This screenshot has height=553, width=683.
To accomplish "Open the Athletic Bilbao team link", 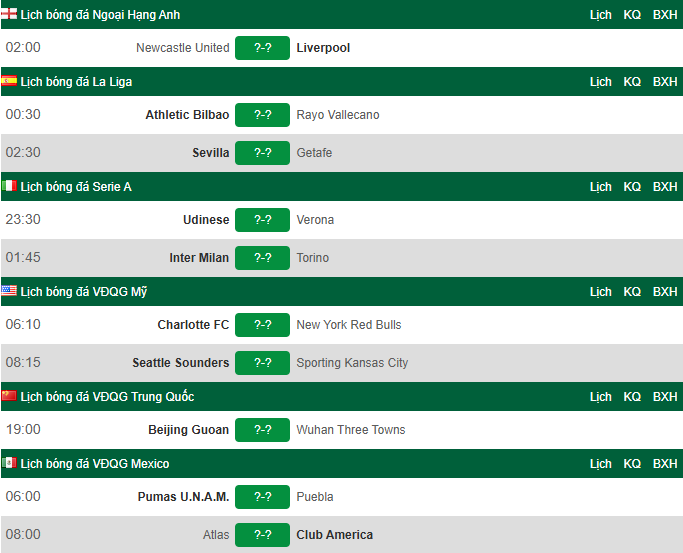I will tap(187, 115).
